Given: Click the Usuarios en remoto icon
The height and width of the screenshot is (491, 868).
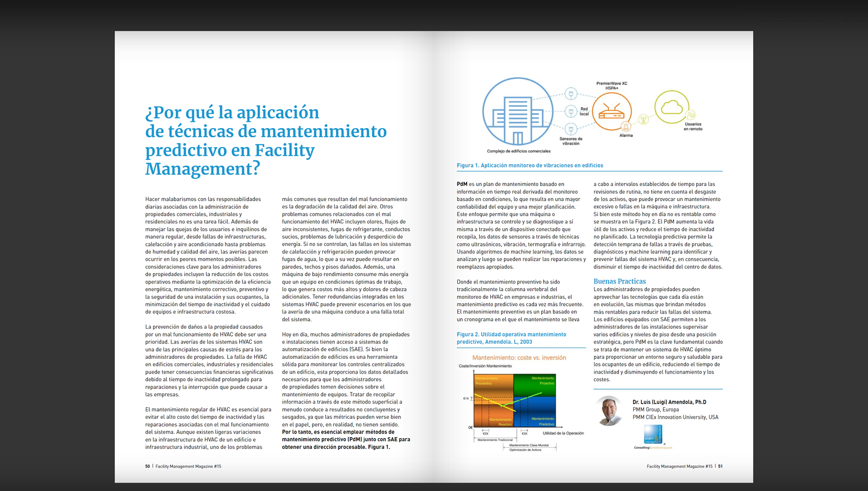Looking at the screenshot, I should [690, 115].
